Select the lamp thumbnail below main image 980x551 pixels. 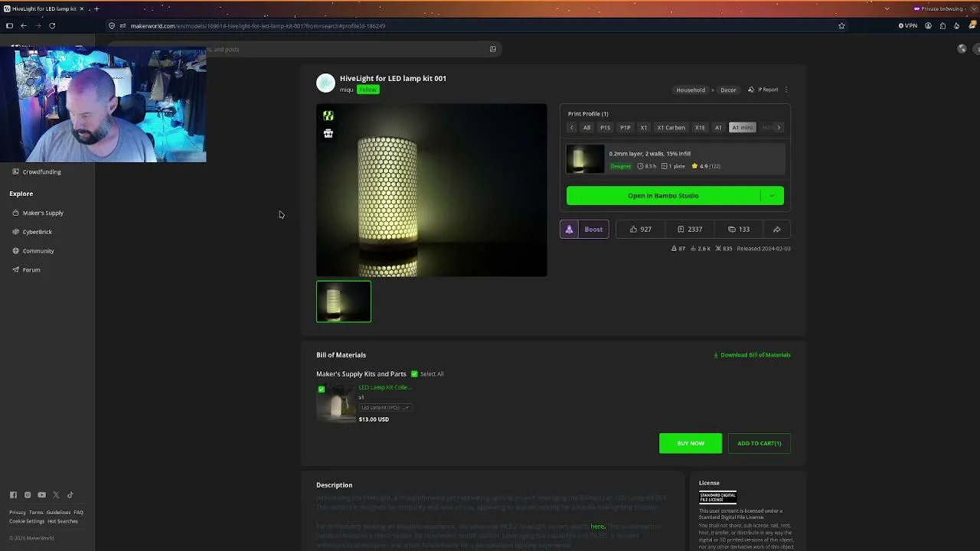pos(344,302)
